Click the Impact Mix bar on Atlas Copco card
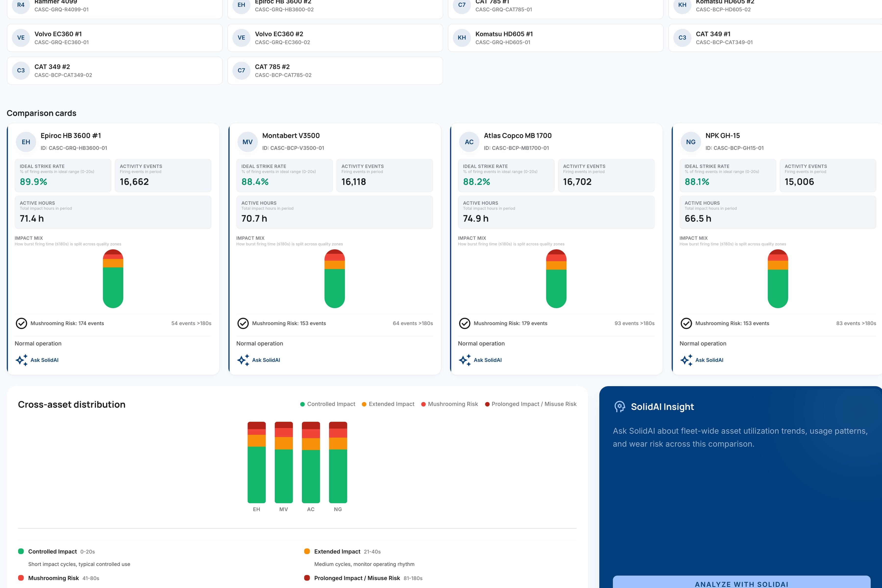882x588 pixels. pos(556,279)
